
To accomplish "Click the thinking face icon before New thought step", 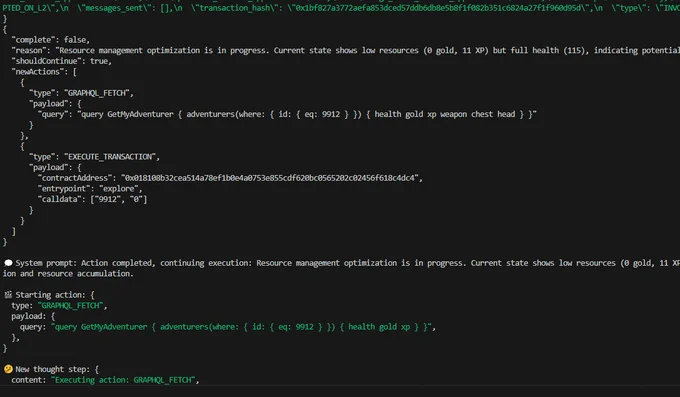I will [8, 369].
